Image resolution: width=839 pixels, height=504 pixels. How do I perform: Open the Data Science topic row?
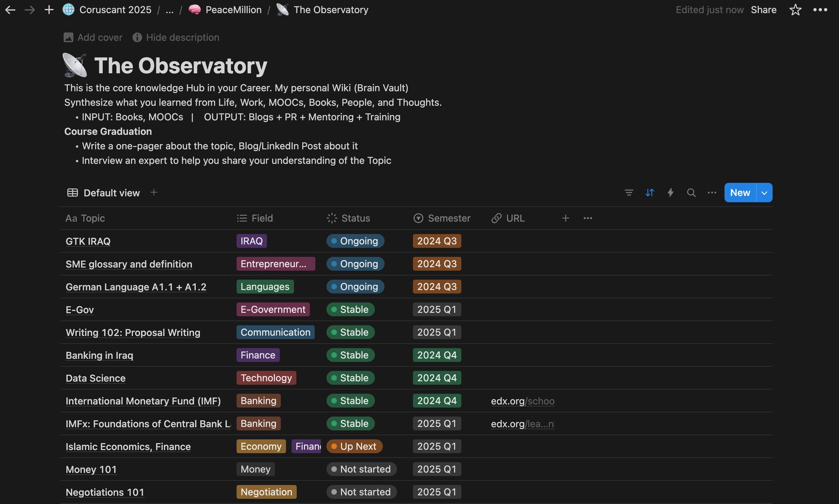point(95,378)
